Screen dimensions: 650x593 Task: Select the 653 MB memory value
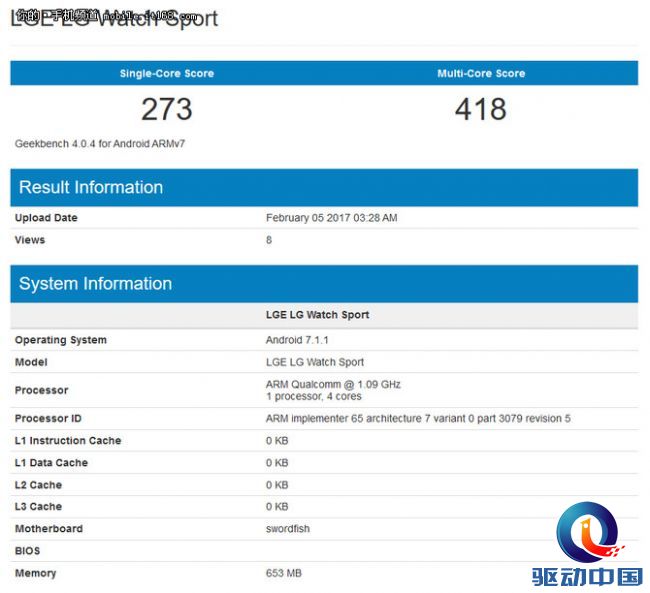[x=284, y=573]
